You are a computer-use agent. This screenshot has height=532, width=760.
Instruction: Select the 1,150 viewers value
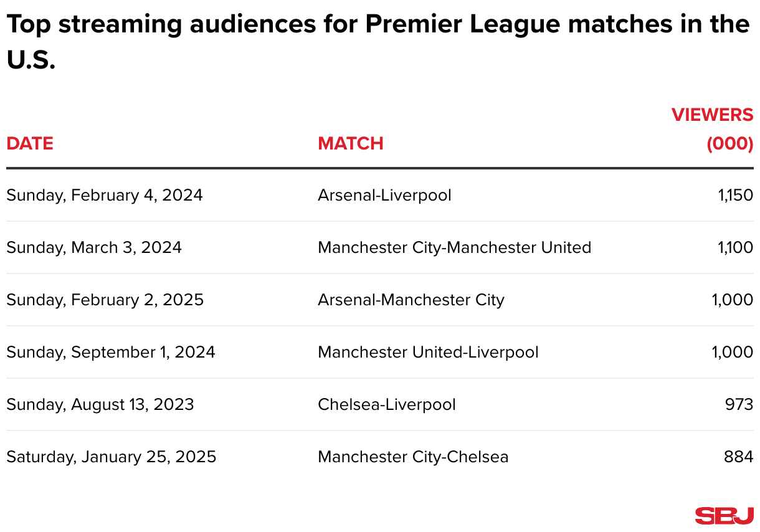[735, 195]
